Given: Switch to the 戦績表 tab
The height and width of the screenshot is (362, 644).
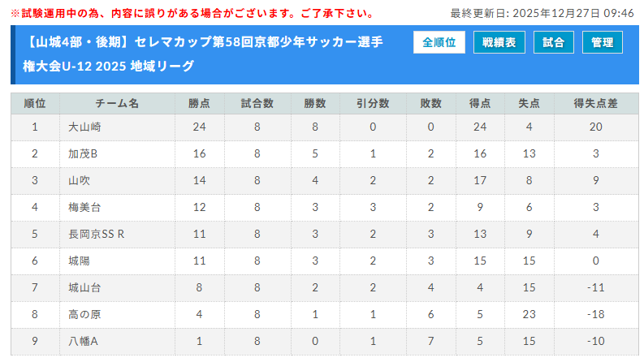Looking at the screenshot, I should click(499, 42).
